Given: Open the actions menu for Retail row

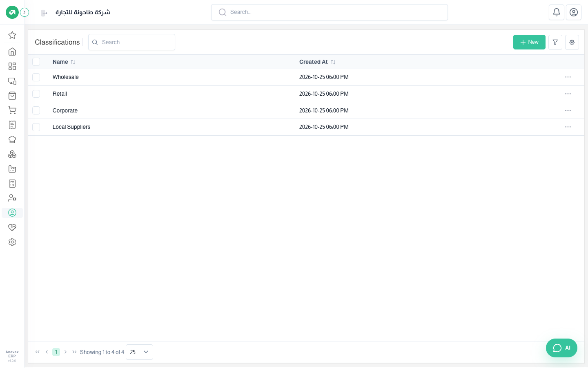Looking at the screenshot, I should (568, 94).
